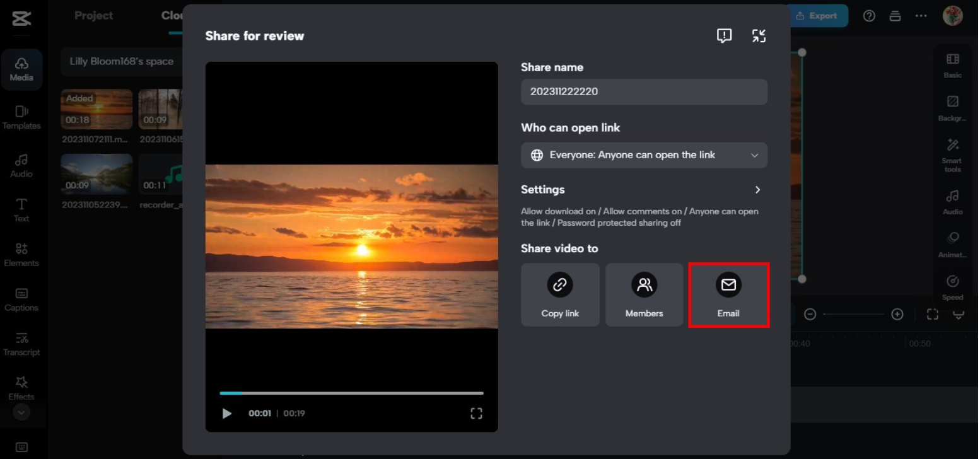
Task: Expand the Settings section
Action: coord(757,189)
